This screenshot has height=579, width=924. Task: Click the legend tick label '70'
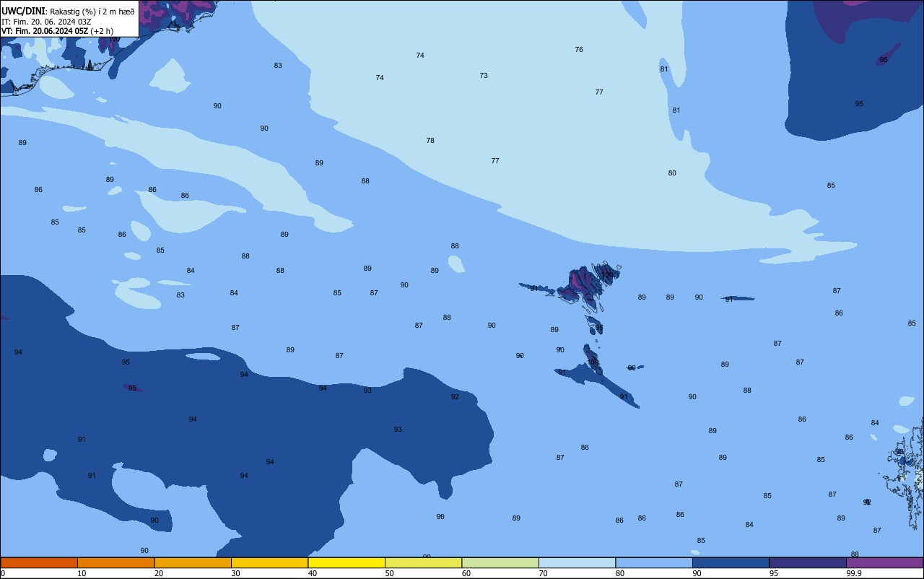[x=543, y=573]
